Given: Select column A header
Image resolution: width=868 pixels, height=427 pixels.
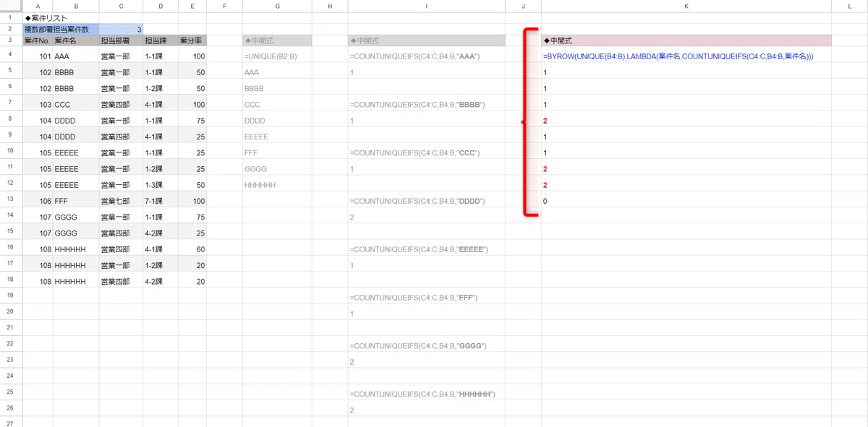Looking at the screenshot, I should tap(38, 6).
